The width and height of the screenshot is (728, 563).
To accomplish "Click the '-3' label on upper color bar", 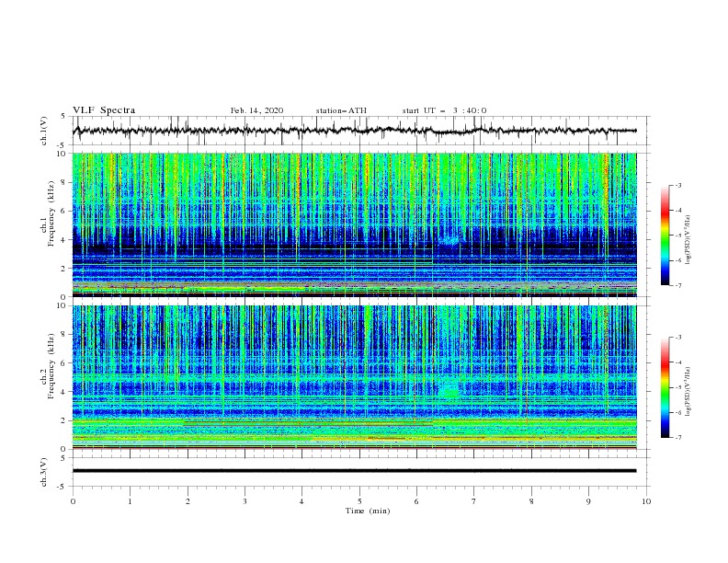I will (677, 185).
